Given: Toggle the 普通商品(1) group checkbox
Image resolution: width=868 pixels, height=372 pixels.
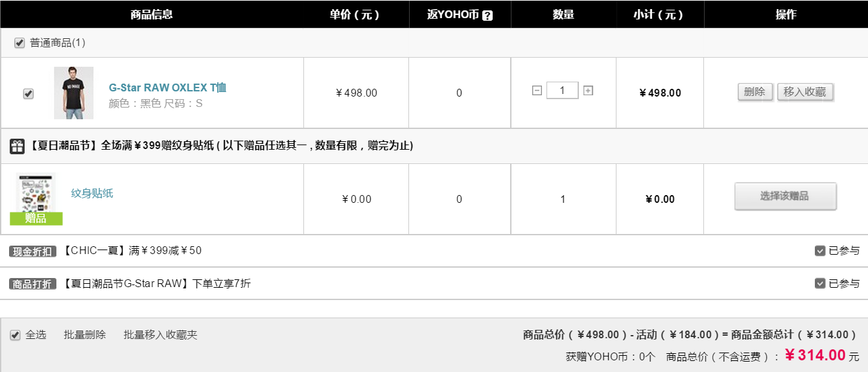Looking at the screenshot, I should click(19, 43).
